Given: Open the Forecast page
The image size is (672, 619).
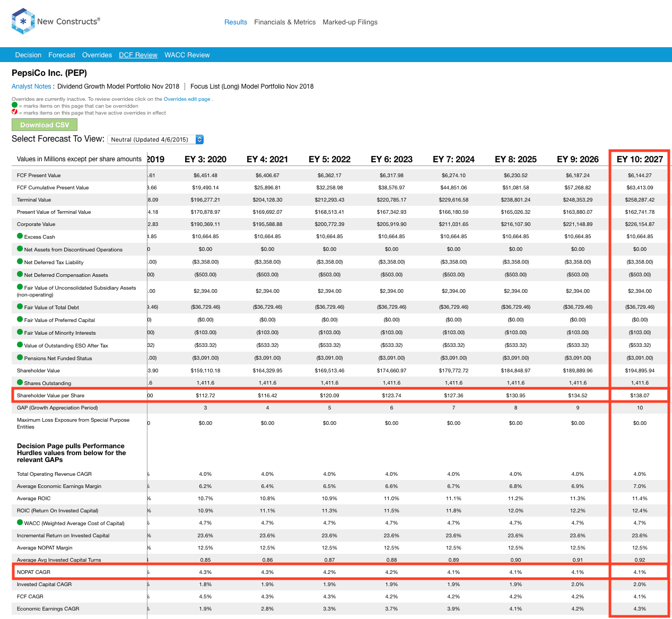Looking at the screenshot, I should (x=62, y=55).
